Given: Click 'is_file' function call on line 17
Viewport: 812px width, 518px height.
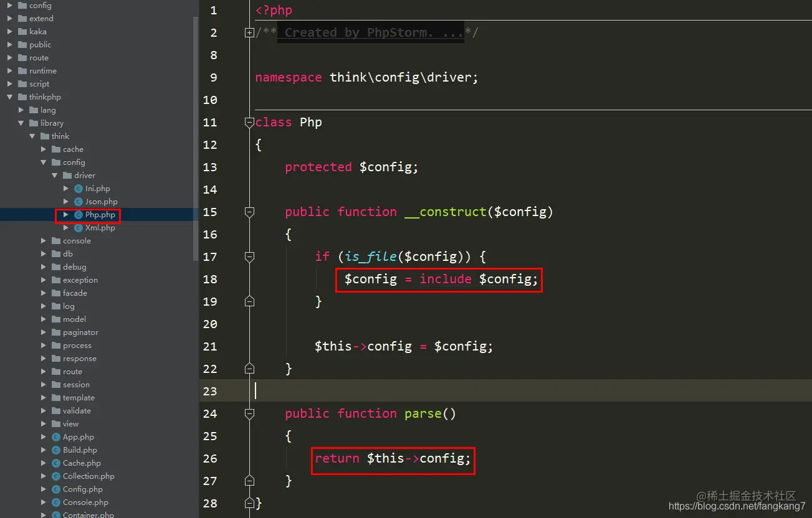Looking at the screenshot, I should (371, 257).
